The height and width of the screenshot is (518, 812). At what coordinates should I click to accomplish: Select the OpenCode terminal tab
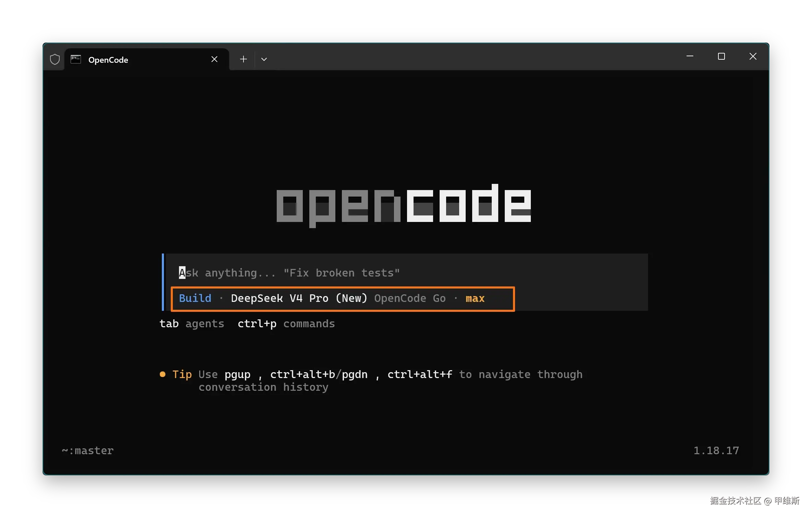[147, 59]
